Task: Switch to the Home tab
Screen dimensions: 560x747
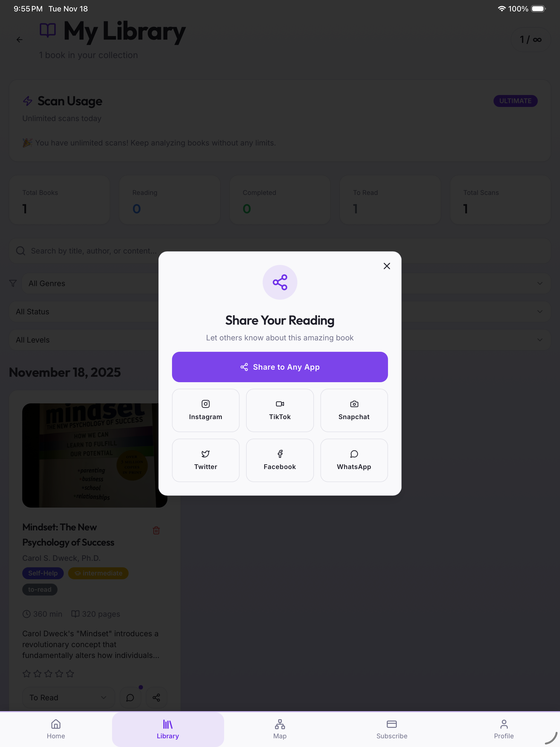Action: (56, 729)
